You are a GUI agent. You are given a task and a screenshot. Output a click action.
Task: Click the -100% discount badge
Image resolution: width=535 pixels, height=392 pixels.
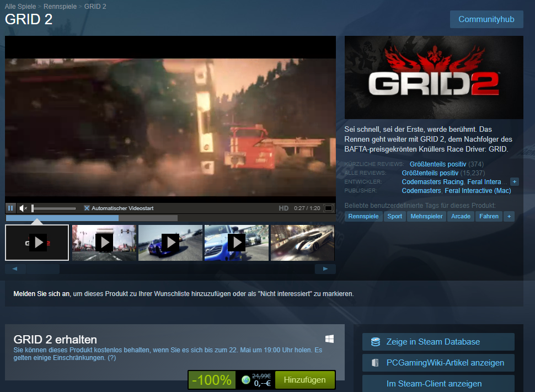(212, 380)
